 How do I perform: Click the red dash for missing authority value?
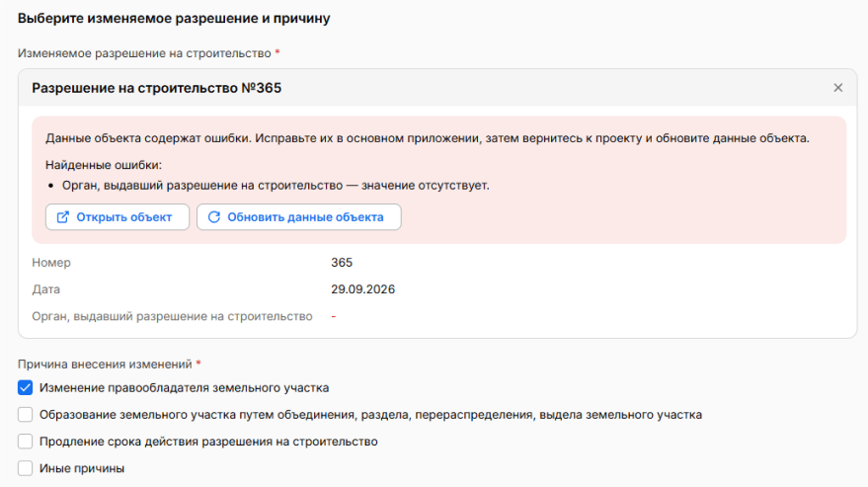tap(334, 316)
